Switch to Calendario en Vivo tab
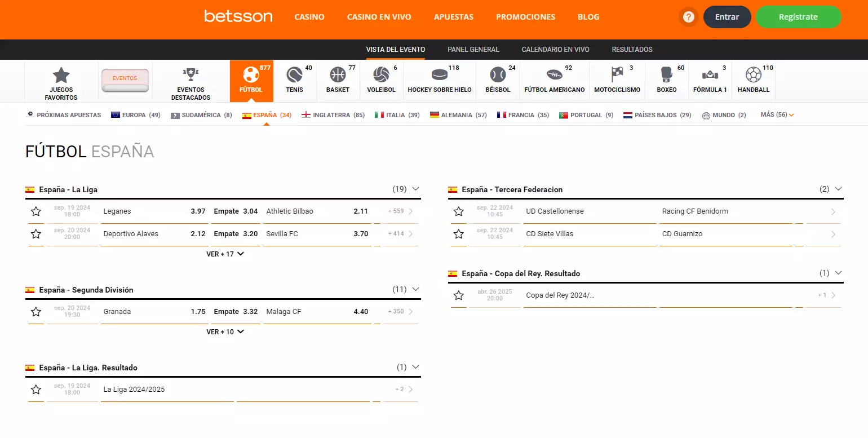 click(556, 50)
